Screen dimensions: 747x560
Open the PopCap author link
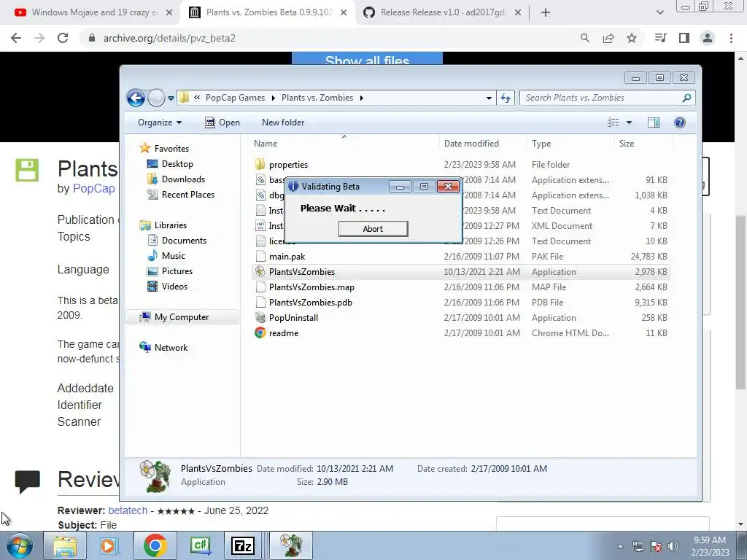(x=94, y=189)
